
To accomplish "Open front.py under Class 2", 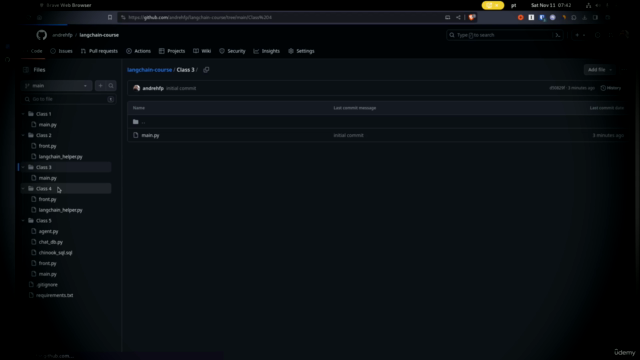I will (47, 146).
